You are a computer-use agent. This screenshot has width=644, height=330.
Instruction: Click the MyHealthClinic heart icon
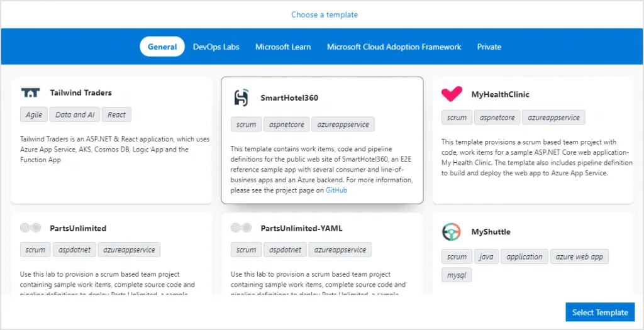pyautogui.click(x=452, y=94)
